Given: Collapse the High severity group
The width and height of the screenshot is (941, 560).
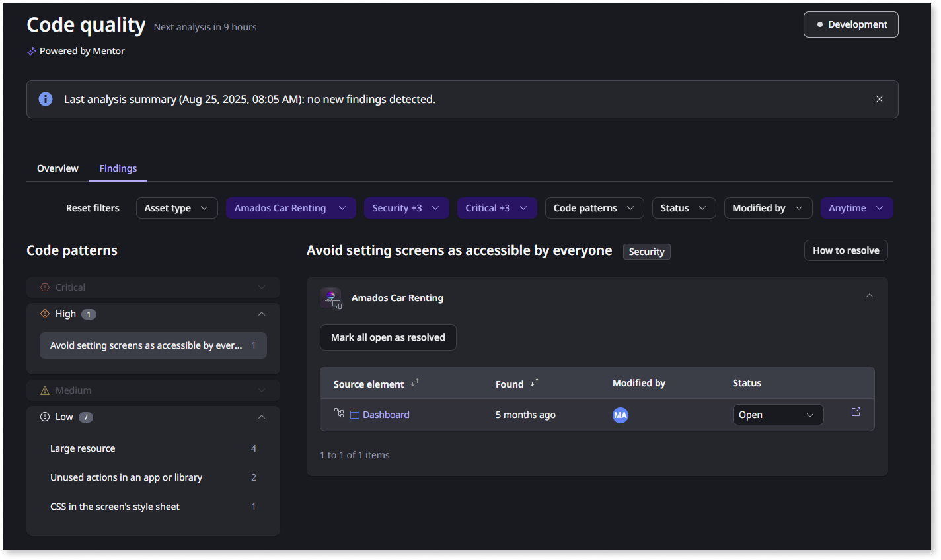Looking at the screenshot, I should [262, 314].
